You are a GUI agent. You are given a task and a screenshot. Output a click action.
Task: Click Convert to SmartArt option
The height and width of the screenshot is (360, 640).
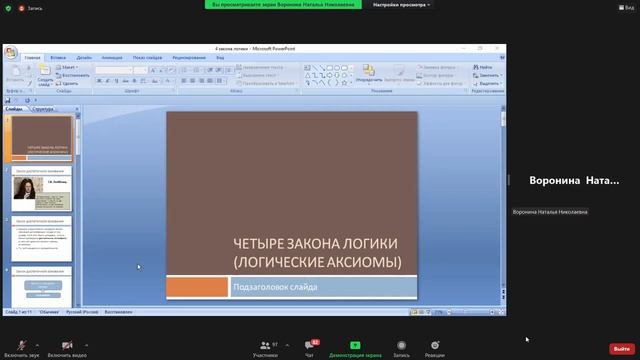click(266, 83)
